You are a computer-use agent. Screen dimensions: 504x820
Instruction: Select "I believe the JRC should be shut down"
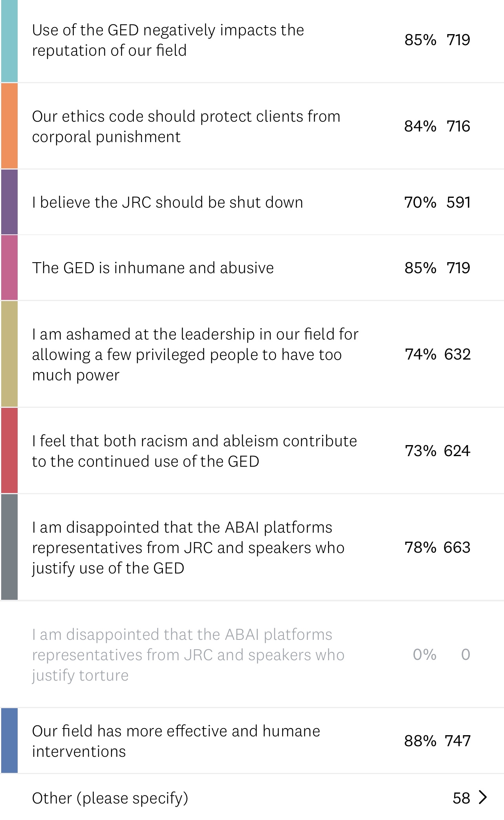(x=168, y=203)
